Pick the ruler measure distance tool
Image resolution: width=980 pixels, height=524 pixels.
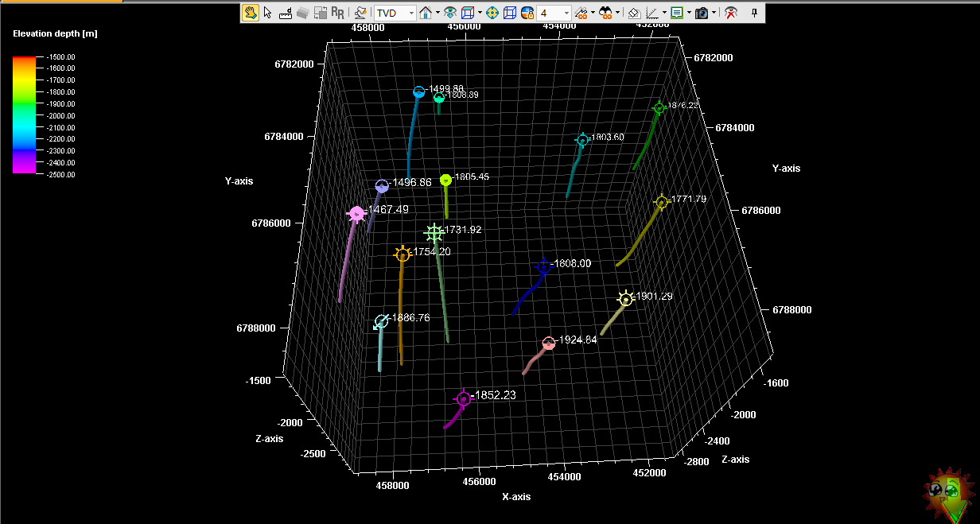point(286,13)
